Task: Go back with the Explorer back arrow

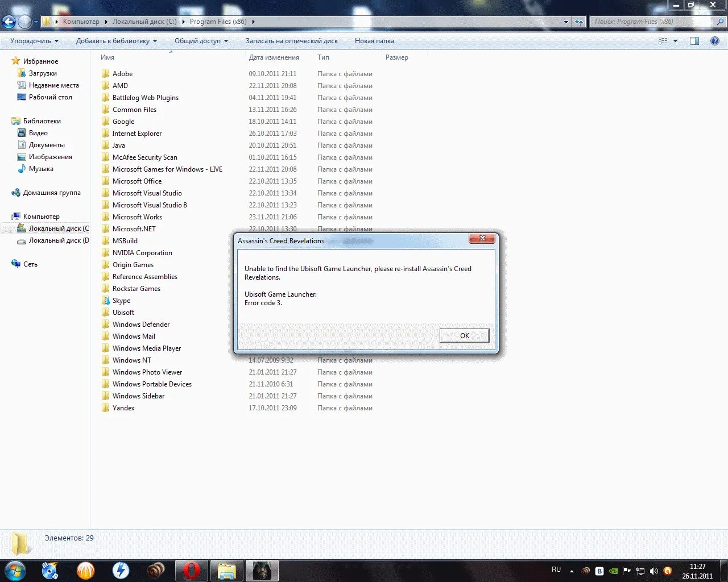Action: point(9,22)
